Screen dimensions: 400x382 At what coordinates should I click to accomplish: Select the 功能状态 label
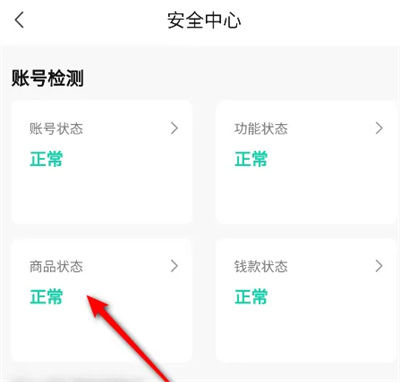click(x=261, y=129)
